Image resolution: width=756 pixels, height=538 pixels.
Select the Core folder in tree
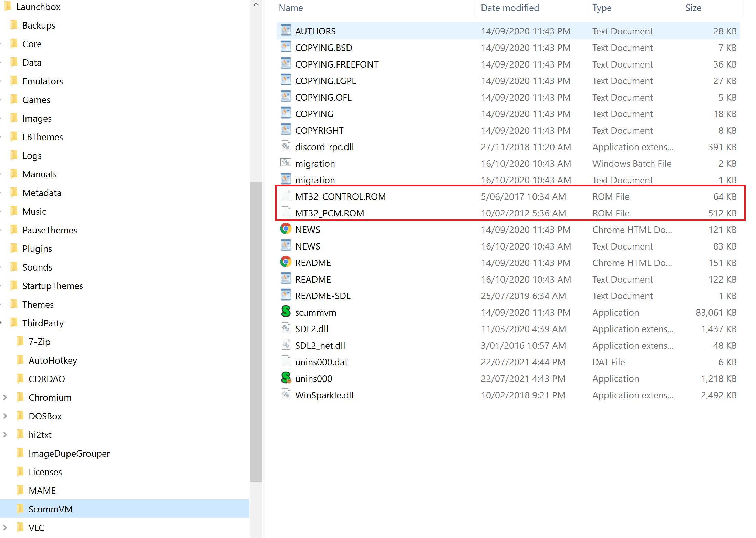[32, 44]
